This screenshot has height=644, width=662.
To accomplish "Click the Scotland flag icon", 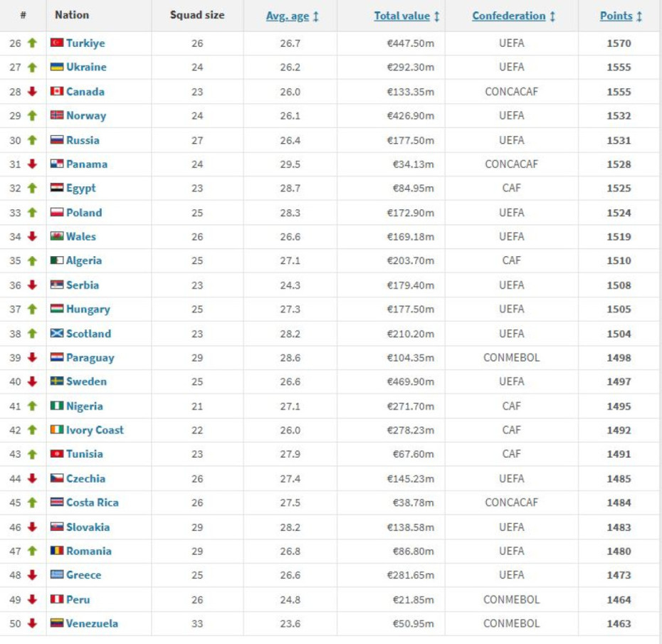I will (57, 334).
